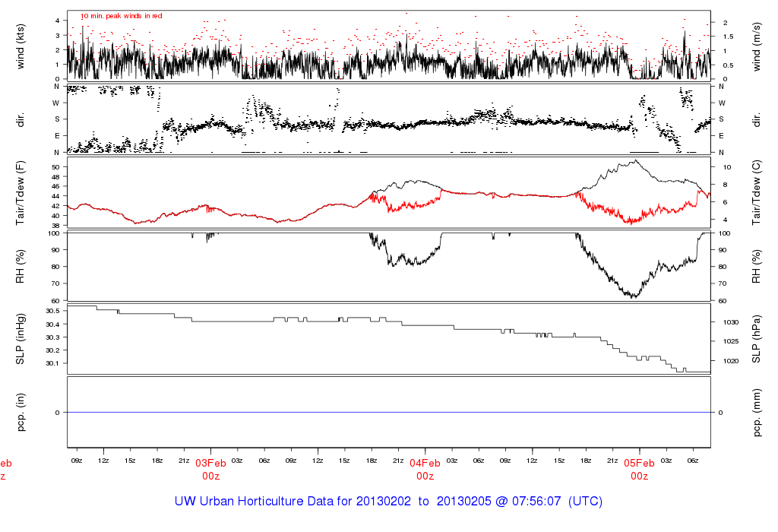
Task: Select the 0.5 tick on wind m/s axis
Action: 729,65
